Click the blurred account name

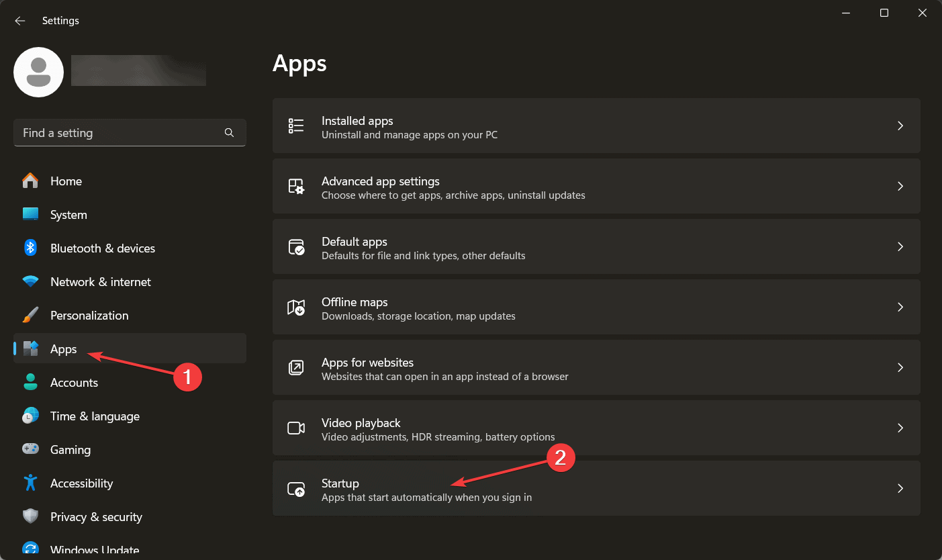[x=138, y=71]
